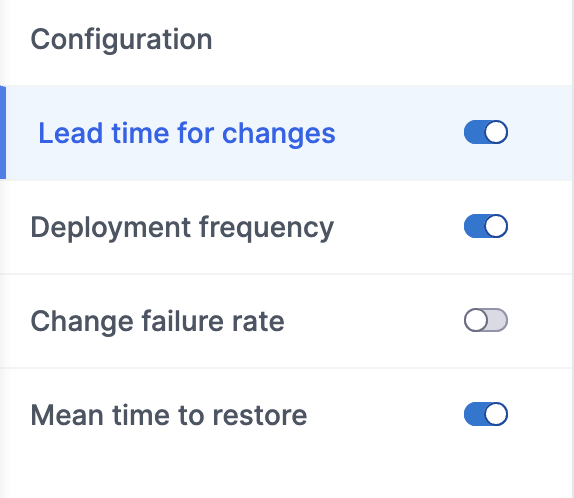Click the blue active-row indicator bar
This screenshot has width=574, height=498.
(3, 133)
